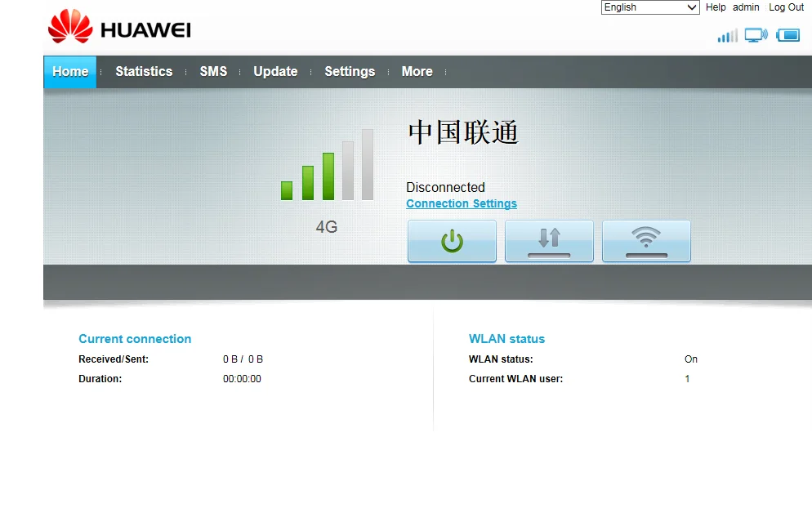
Task: Check the signal strength status icon in header
Action: click(x=728, y=36)
